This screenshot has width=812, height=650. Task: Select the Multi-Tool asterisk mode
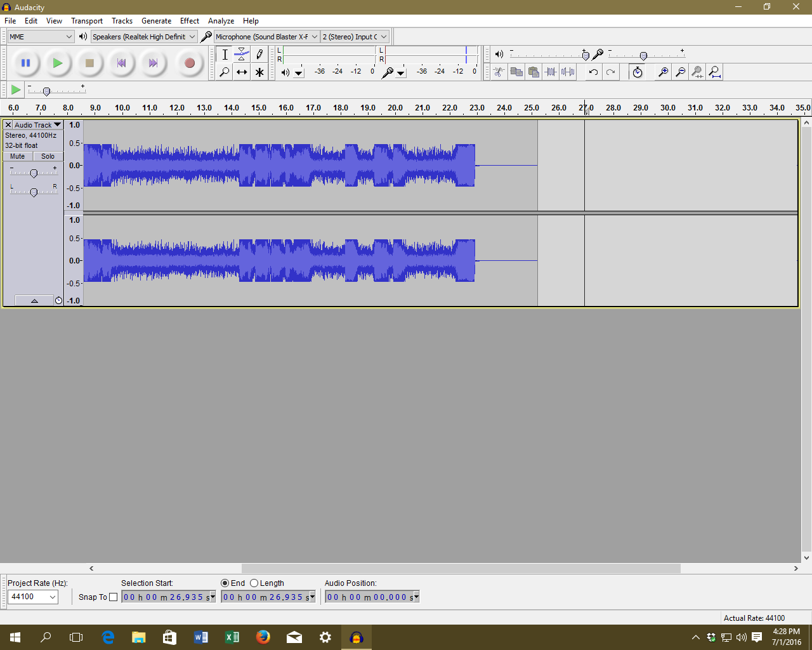coord(259,72)
